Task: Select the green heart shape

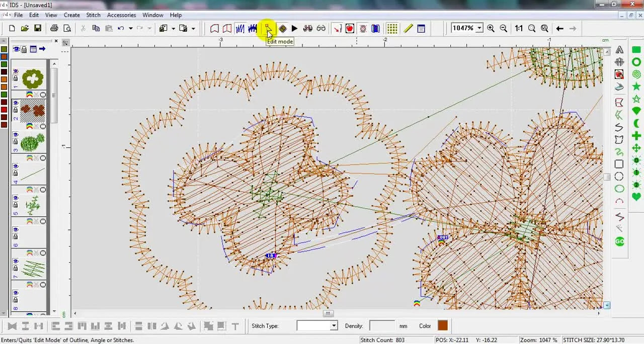Action: point(636,197)
